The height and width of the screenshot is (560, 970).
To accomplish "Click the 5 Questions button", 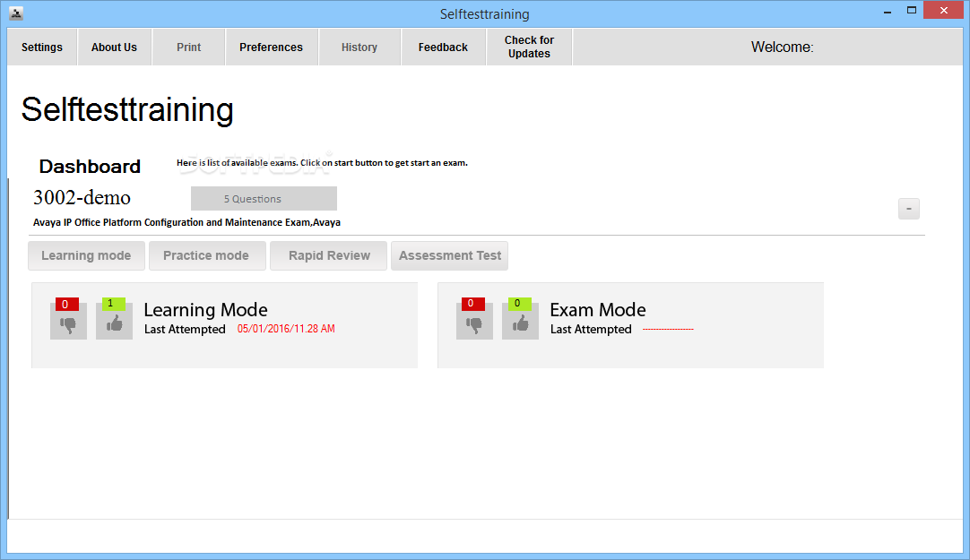I will point(264,199).
